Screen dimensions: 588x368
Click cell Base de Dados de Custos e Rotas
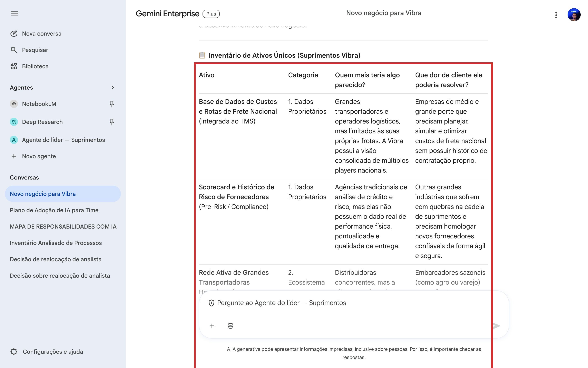click(238, 111)
